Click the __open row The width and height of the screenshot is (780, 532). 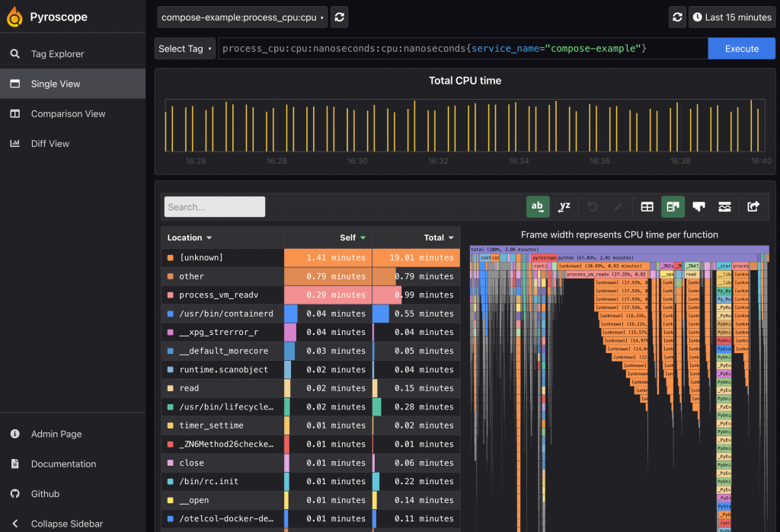pos(311,500)
